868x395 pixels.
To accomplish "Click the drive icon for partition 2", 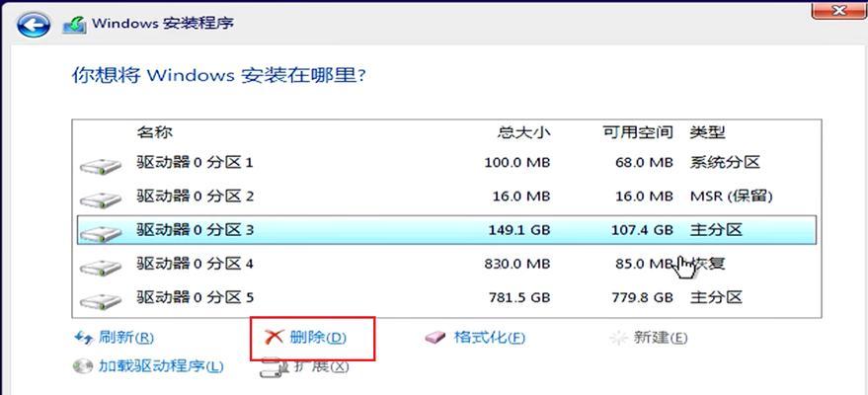I will [x=100, y=199].
